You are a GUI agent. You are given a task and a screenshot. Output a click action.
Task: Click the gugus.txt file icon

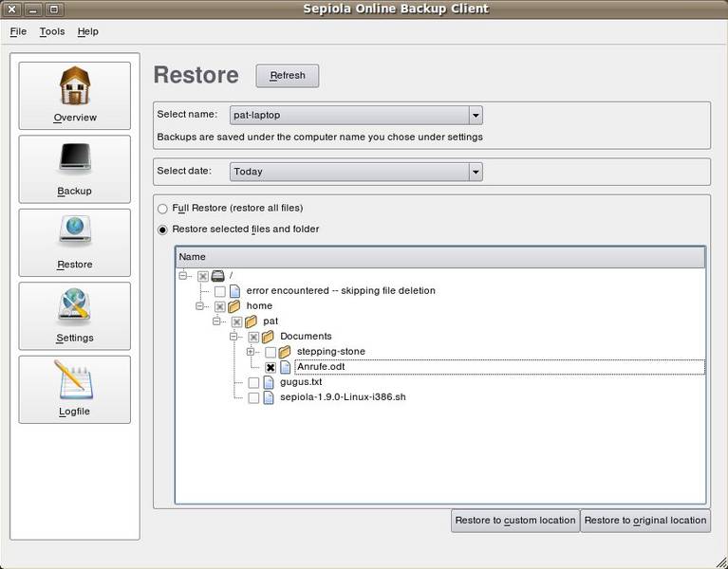pyautogui.click(x=269, y=382)
